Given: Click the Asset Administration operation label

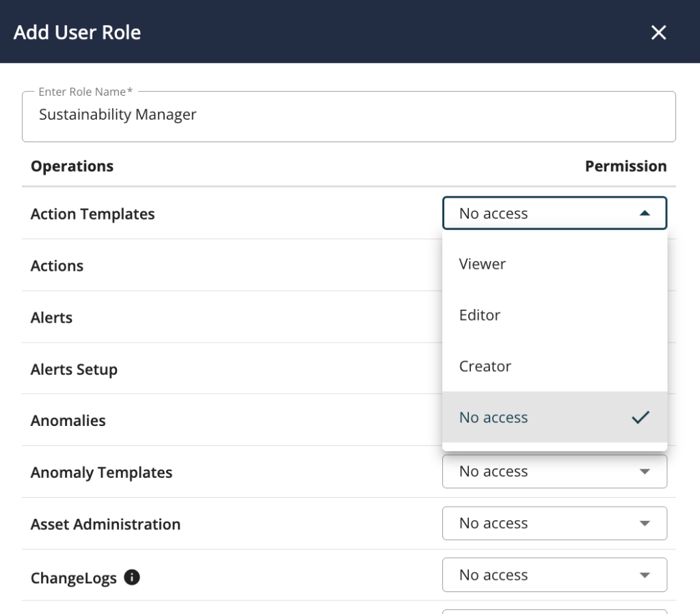Looking at the screenshot, I should pos(105,524).
